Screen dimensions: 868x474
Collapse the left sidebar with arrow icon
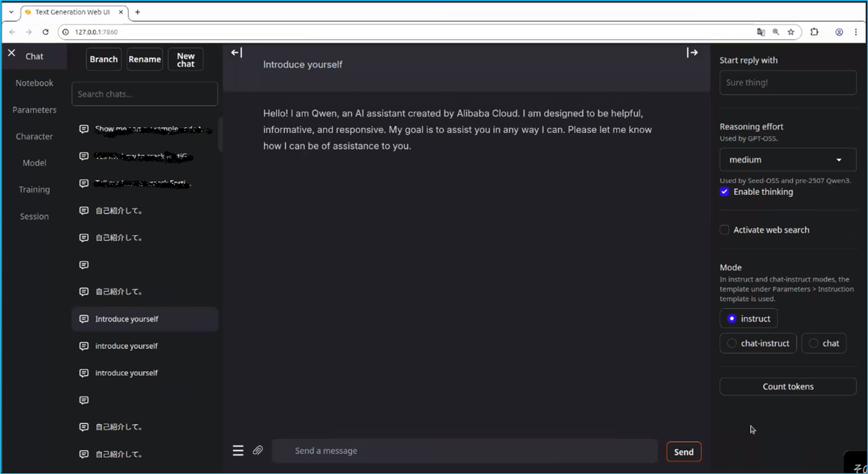237,53
